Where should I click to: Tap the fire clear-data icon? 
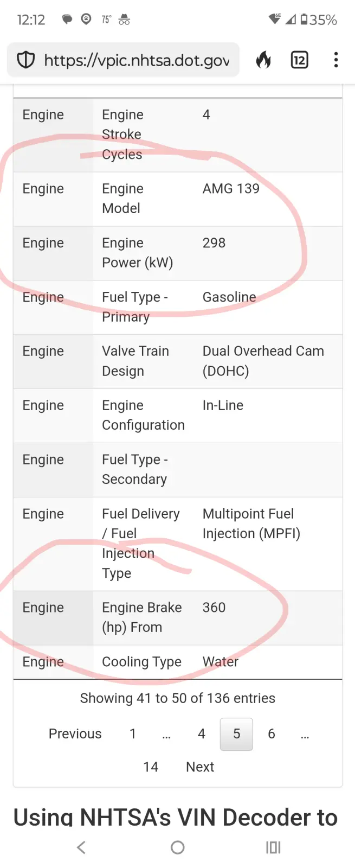[x=264, y=60]
